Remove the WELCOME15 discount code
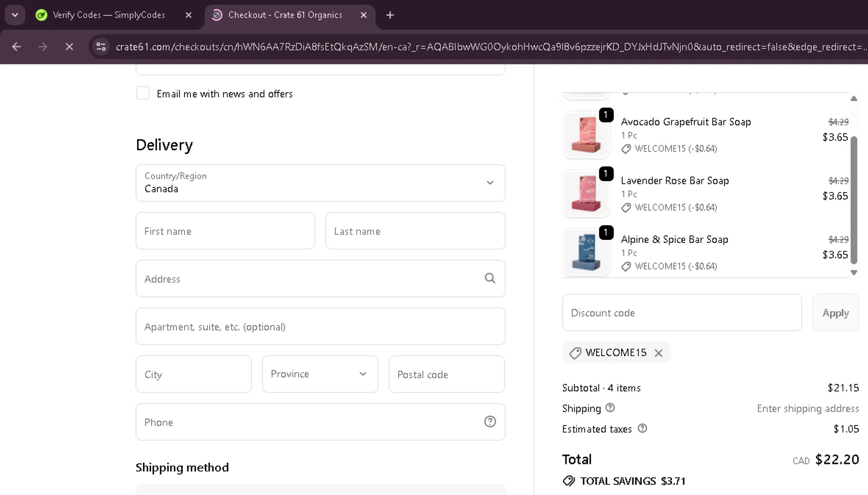Image resolution: width=868 pixels, height=495 pixels. point(659,353)
